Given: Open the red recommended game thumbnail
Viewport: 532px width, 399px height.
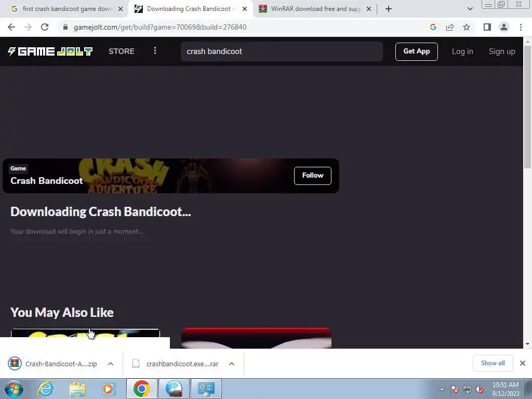Looking at the screenshot, I should coord(256,338).
